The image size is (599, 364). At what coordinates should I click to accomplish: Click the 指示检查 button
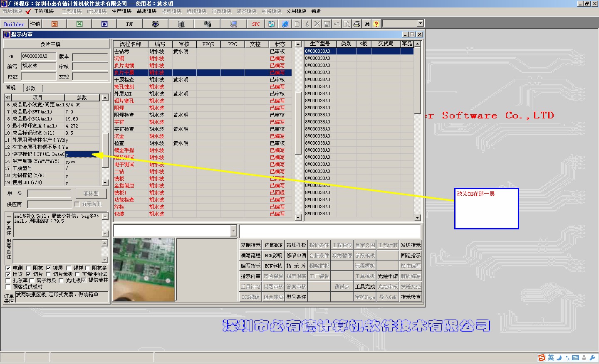411,297
